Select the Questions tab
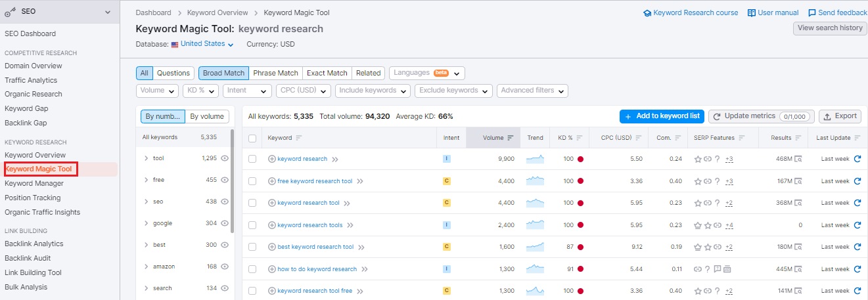 click(x=173, y=73)
